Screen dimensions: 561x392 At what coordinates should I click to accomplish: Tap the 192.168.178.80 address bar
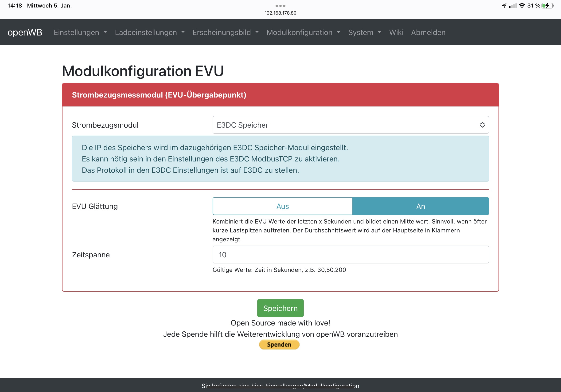tap(280, 13)
